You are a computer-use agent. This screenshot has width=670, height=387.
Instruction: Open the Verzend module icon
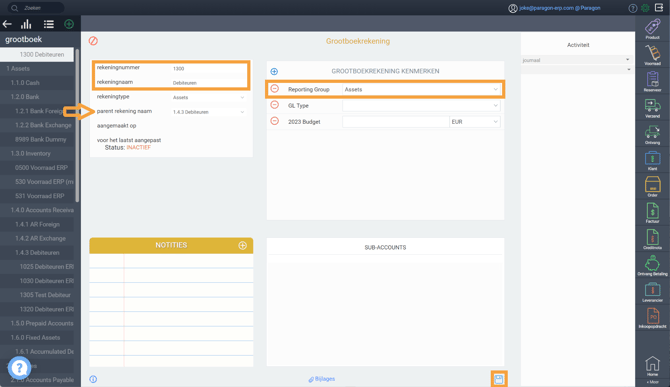[x=652, y=108]
